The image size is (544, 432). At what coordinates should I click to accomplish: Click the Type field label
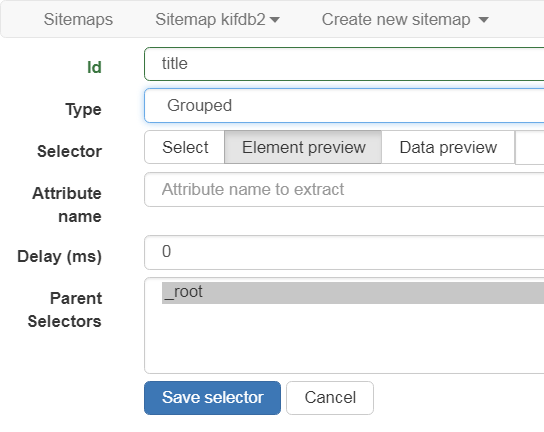83,110
